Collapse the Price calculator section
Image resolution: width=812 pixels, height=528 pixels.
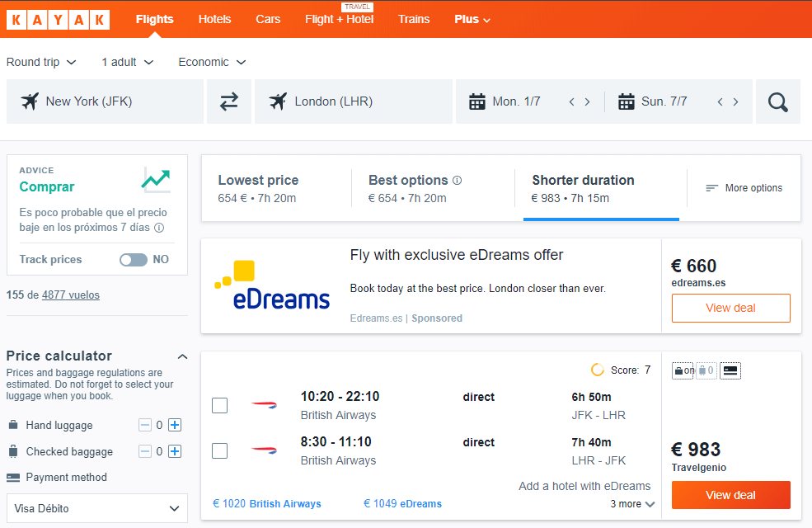182,356
